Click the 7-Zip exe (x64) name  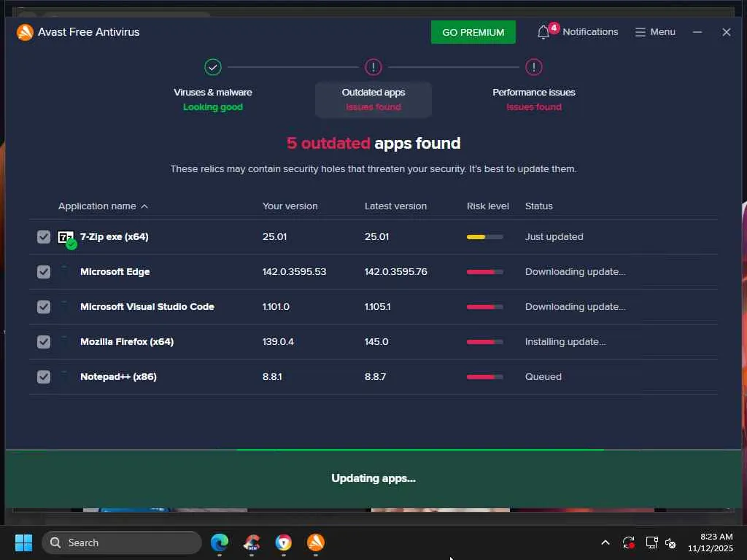(x=115, y=237)
